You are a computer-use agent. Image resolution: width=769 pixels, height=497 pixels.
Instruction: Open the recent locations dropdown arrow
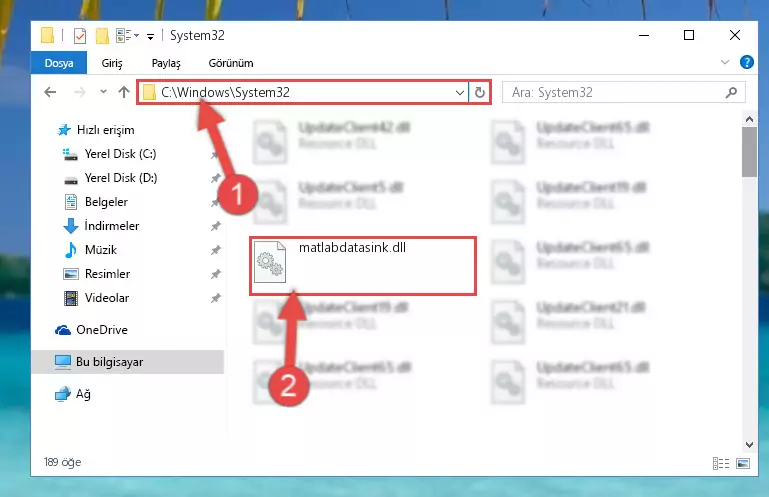tap(103, 92)
